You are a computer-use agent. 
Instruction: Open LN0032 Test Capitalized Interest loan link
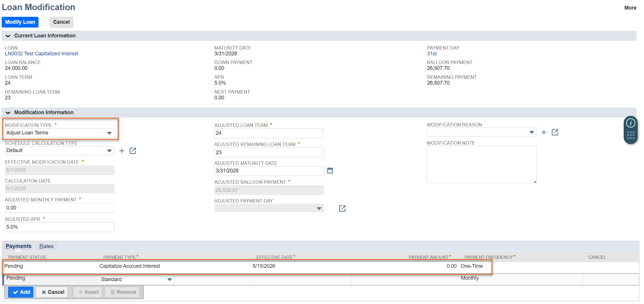(41, 54)
